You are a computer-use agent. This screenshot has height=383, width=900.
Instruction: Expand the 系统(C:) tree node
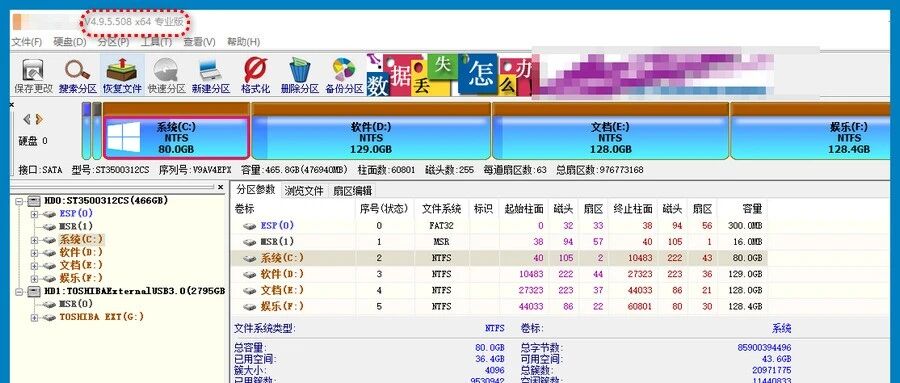click(x=34, y=240)
